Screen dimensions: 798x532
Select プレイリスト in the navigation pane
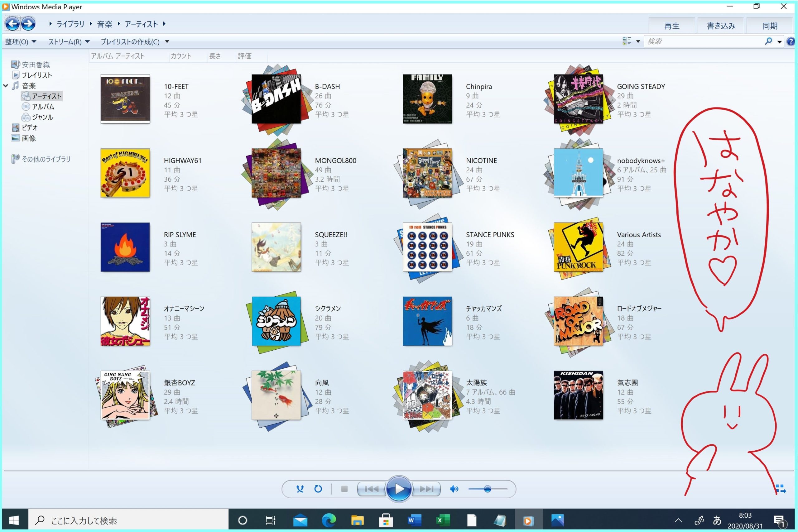(37, 75)
